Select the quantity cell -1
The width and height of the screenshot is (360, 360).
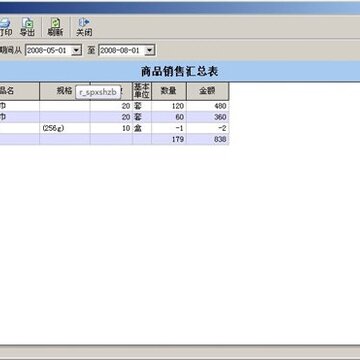click(x=169, y=128)
